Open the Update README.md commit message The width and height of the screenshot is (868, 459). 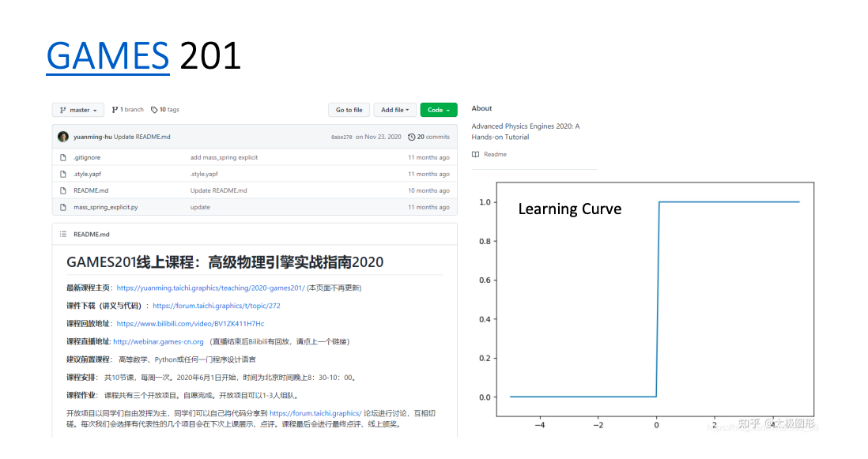pyautogui.click(x=142, y=137)
